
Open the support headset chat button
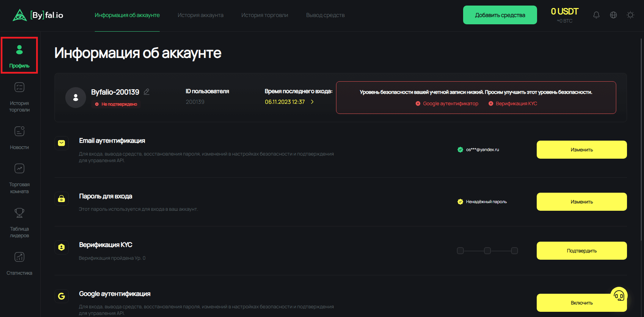[619, 295]
